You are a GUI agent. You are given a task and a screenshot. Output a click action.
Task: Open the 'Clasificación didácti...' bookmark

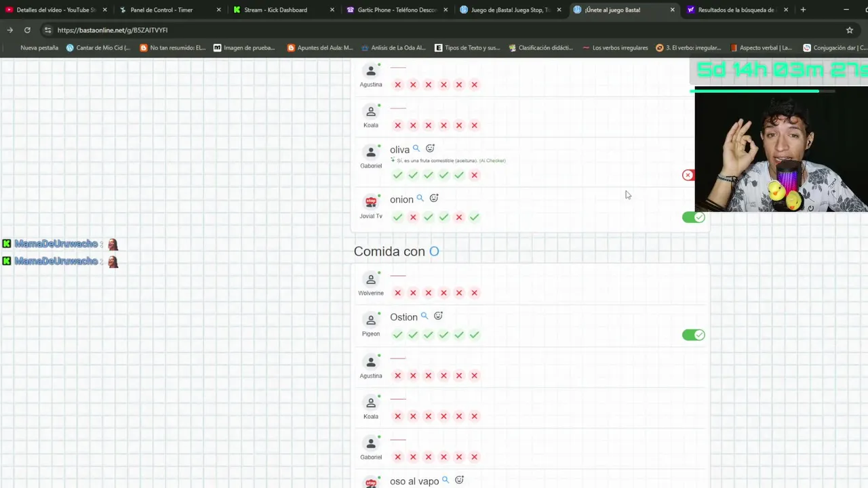(x=540, y=47)
